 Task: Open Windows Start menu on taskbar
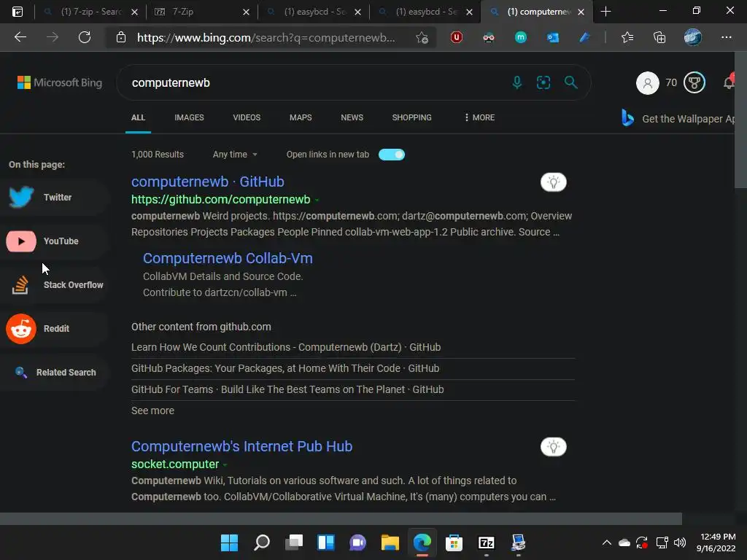click(229, 542)
